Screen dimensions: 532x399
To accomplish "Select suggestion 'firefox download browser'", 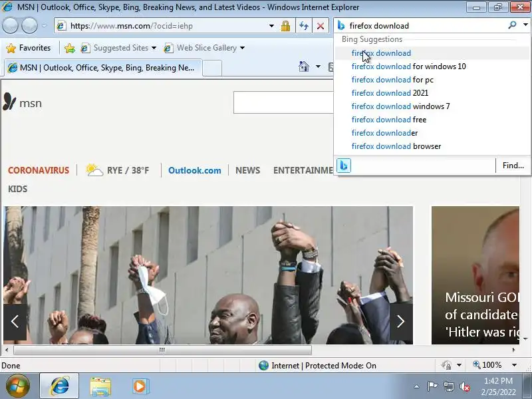I will point(432,146).
